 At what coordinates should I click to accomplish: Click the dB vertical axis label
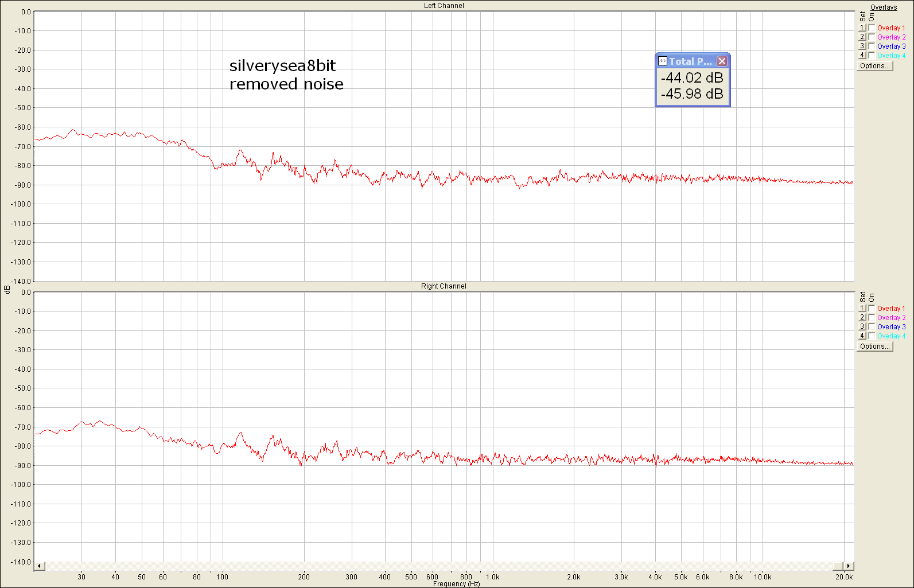click(x=7, y=290)
